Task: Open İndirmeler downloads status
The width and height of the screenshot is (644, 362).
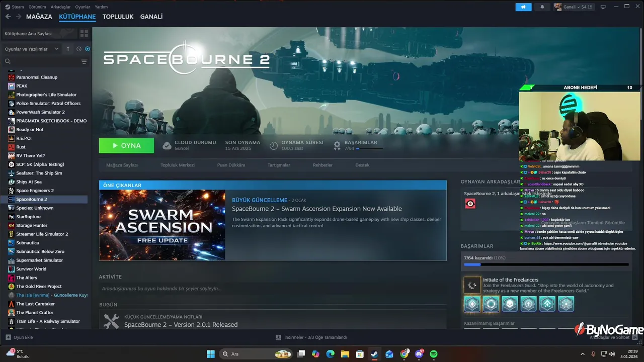Action: 311,337
